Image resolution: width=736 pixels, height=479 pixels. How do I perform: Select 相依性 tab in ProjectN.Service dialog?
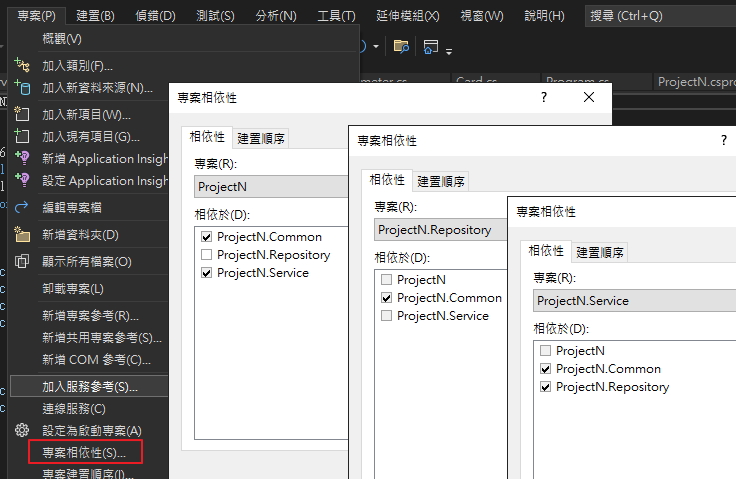coord(546,251)
